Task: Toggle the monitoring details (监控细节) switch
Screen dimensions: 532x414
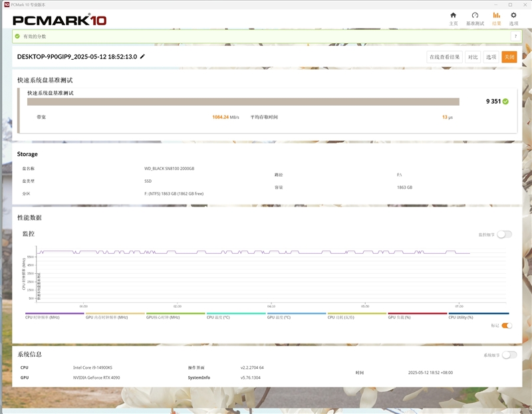Action: pyautogui.click(x=504, y=235)
